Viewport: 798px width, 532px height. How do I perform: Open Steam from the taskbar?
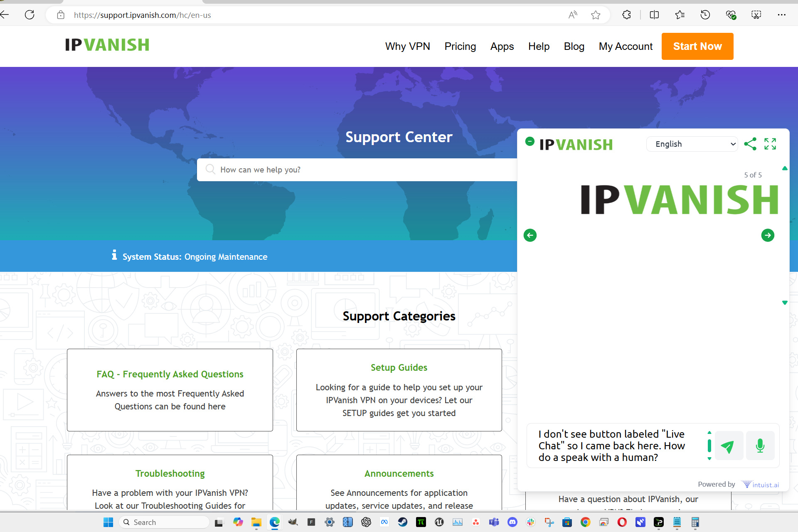click(x=403, y=522)
